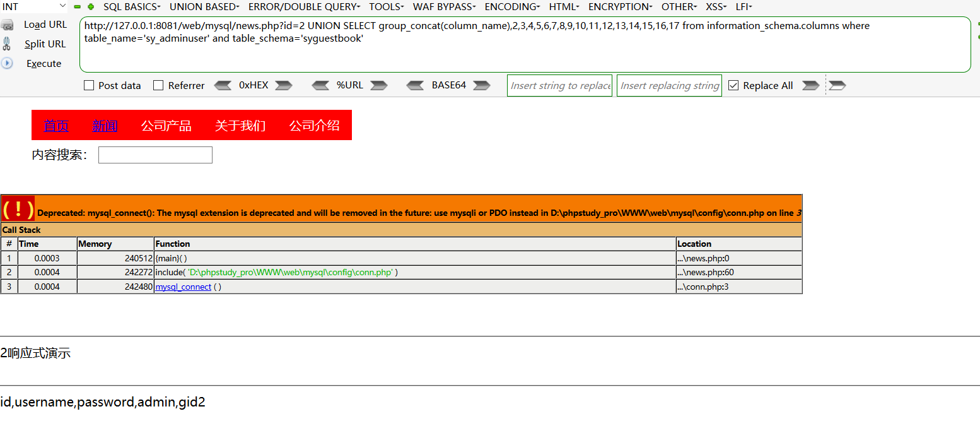The image size is (980, 433).
Task: Open the HTML dropdown menu
Action: pyautogui.click(x=564, y=7)
